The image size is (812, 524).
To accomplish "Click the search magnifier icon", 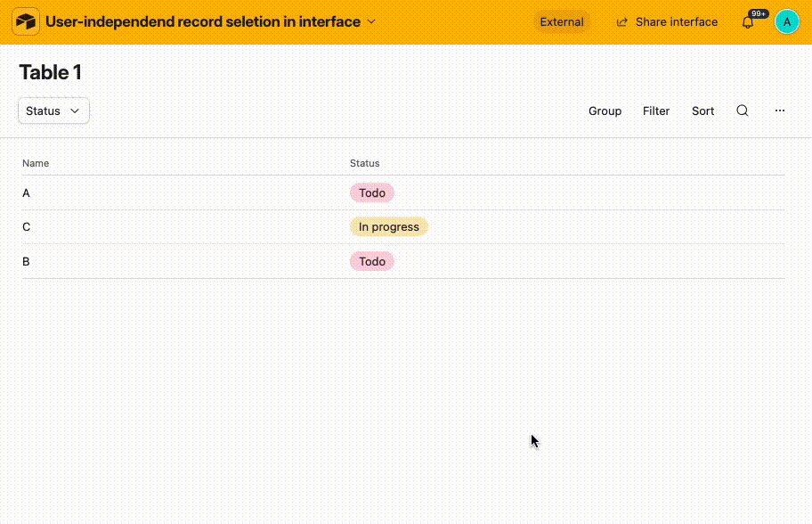I will [742, 111].
